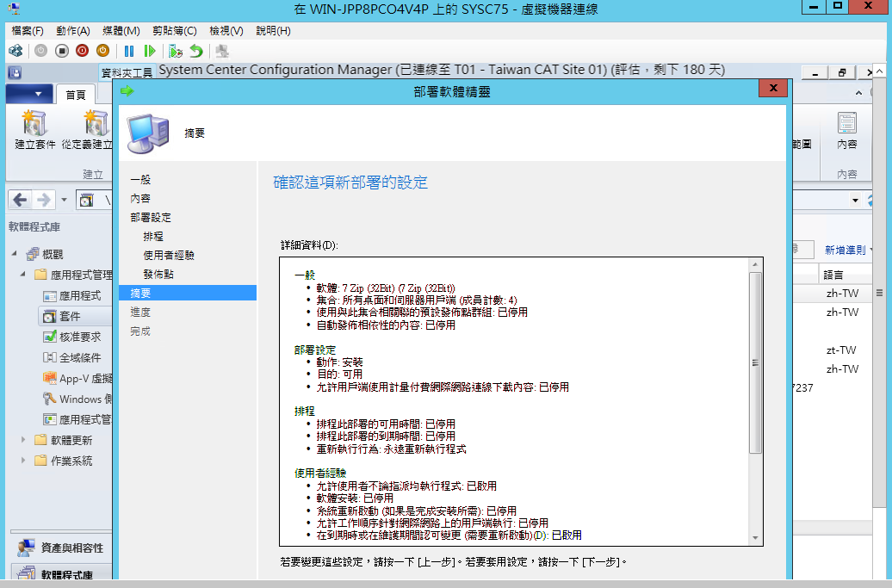
Task: Open the address bar dropdown at right
Action: [855, 201]
